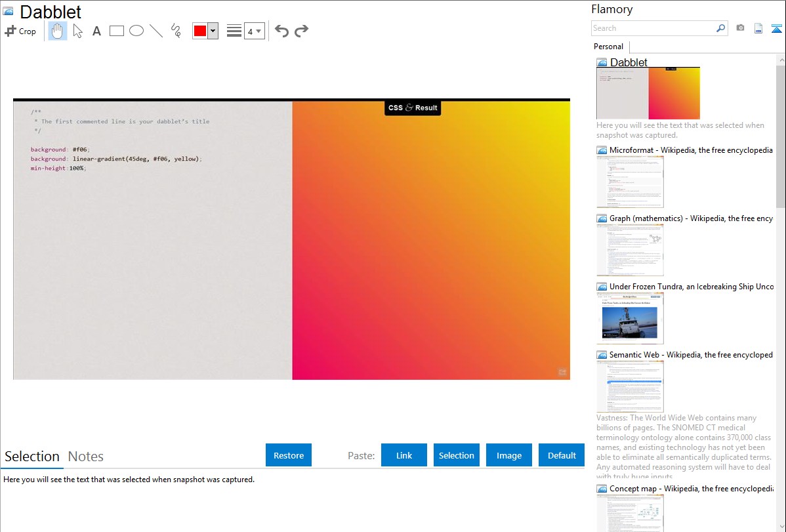Switch to the Selection tab
786x532 pixels.
pyautogui.click(x=32, y=457)
